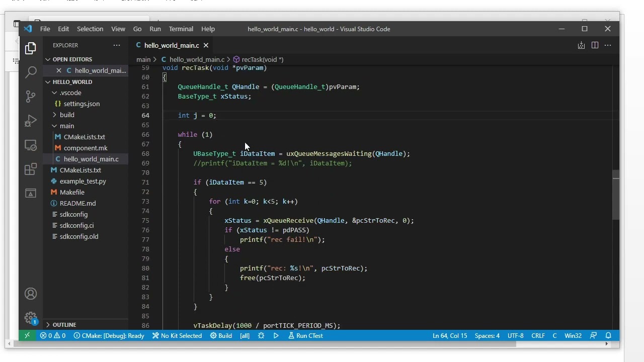Open the Selection menu
This screenshot has height=362, width=644.
click(x=90, y=29)
